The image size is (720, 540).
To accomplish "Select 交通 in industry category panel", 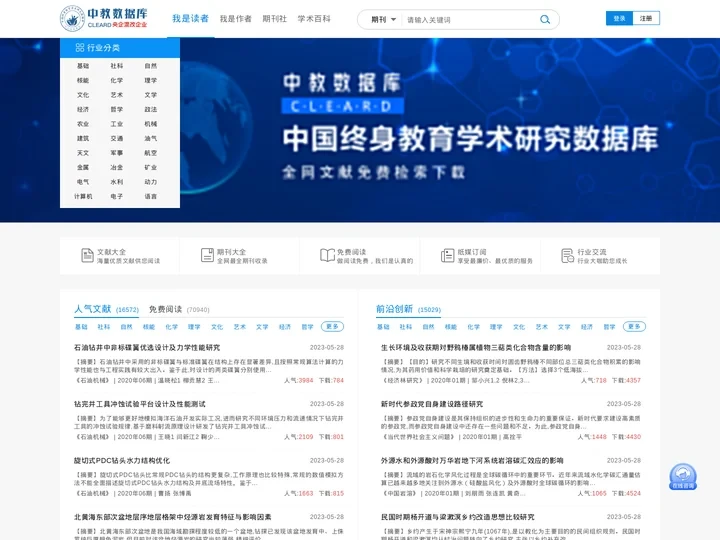I will pyautogui.click(x=117, y=138).
